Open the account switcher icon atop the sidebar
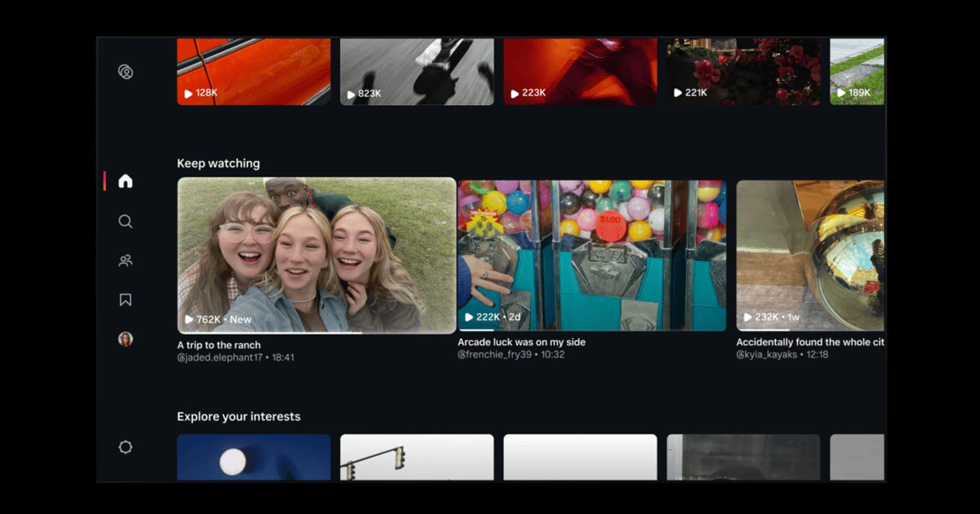Screen dimensions: 980x514 126,72
